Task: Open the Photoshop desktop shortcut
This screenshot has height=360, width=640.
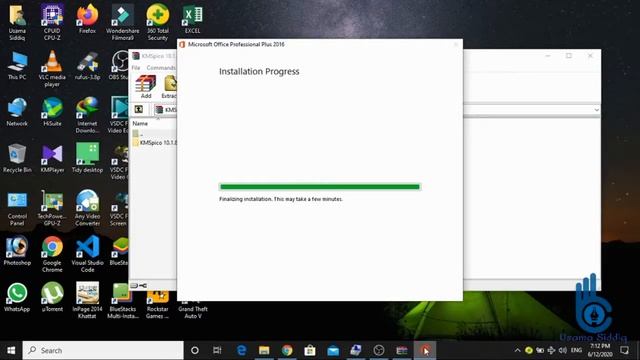Action: (x=17, y=251)
